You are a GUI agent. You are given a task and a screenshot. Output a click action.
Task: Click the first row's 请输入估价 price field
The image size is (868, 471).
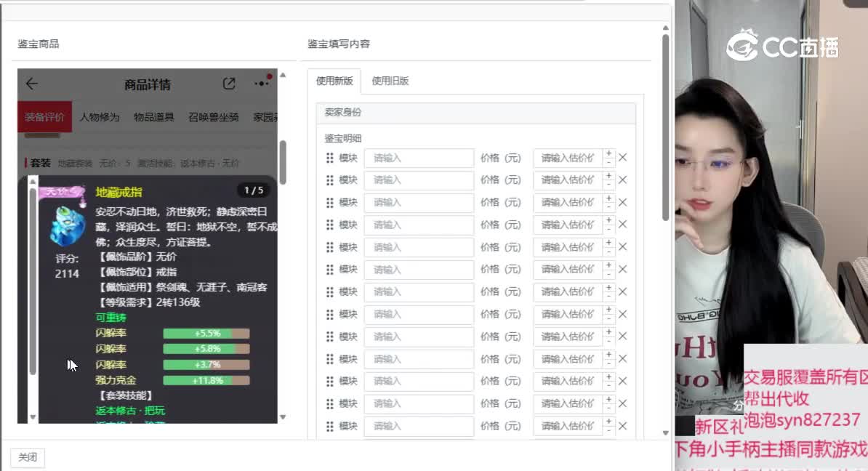coord(568,158)
